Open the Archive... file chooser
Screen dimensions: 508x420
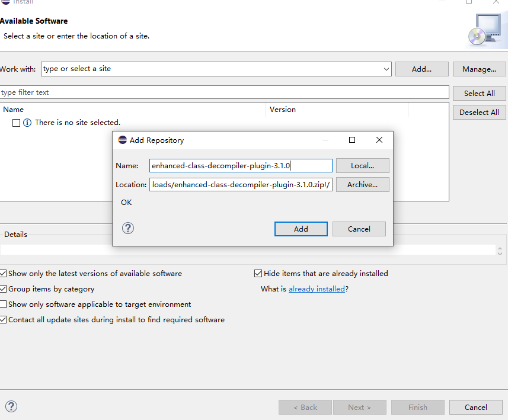click(362, 185)
